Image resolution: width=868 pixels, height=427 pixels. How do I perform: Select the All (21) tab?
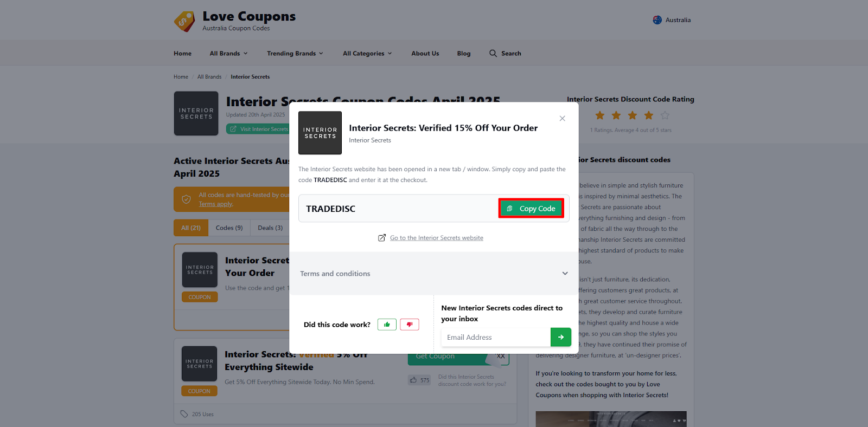191,228
